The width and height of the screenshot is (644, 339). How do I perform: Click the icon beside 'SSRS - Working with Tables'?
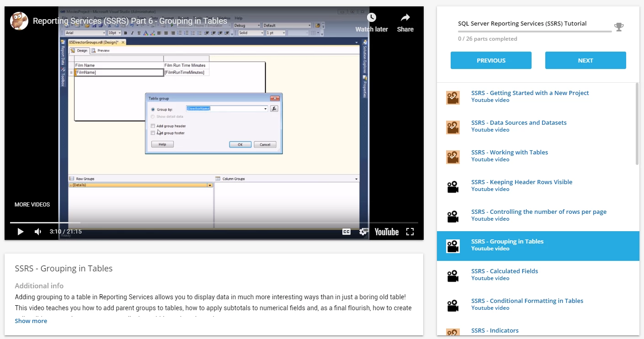click(x=453, y=157)
